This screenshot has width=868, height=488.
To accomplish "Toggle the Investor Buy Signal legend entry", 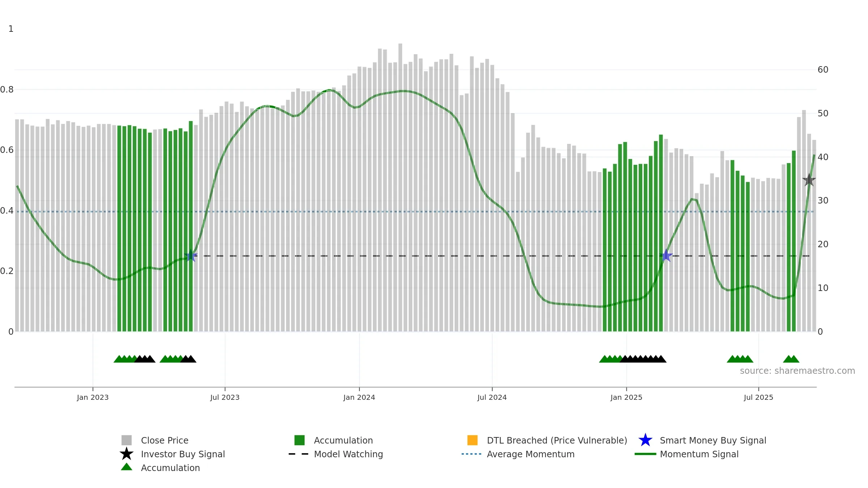I will tap(173, 454).
